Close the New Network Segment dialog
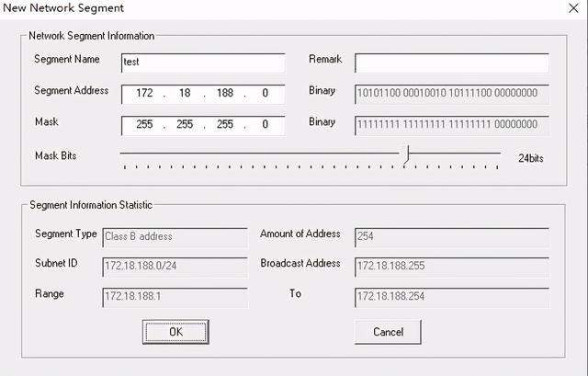Viewport: 588px width, 376px height. [x=573, y=8]
